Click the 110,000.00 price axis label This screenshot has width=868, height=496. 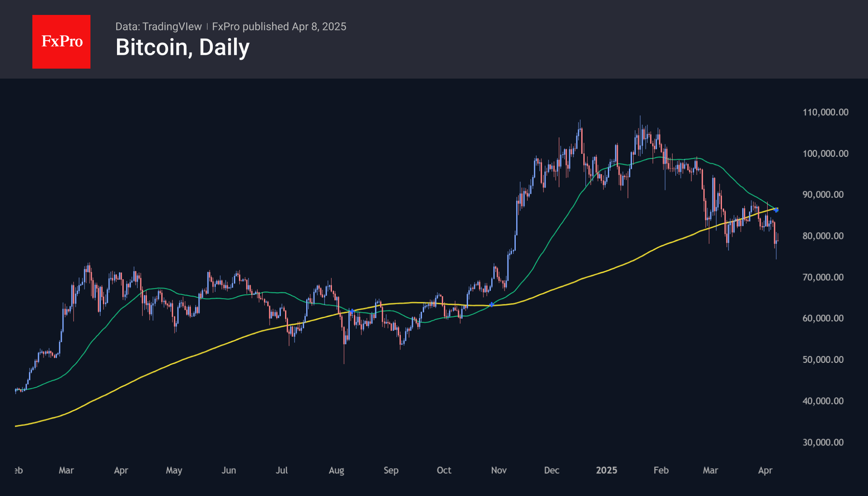(825, 112)
